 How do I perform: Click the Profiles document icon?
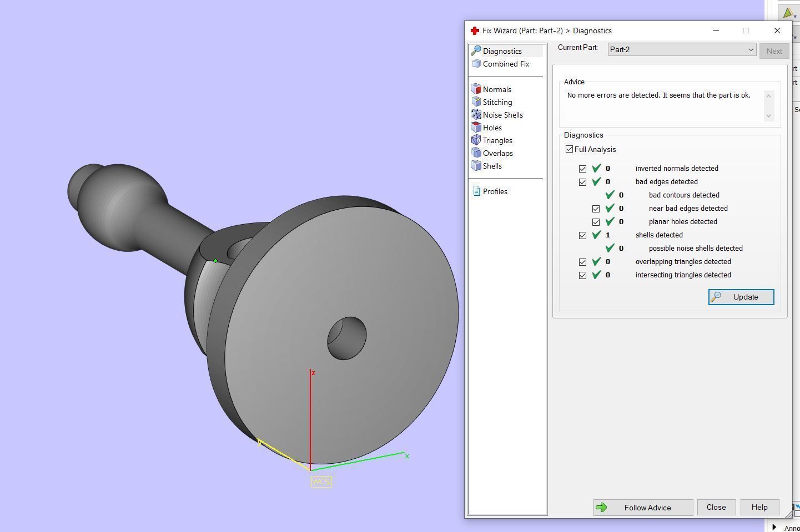(x=476, y=191)
